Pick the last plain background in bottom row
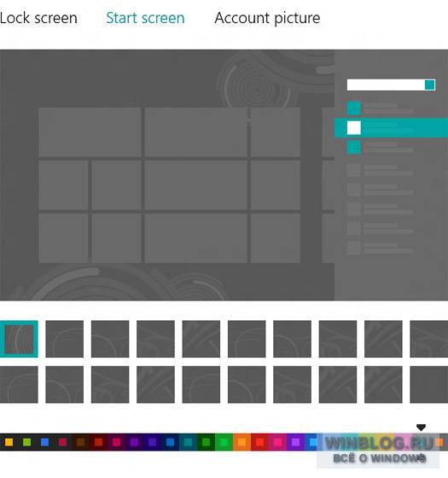This screenshot has width=448, height=478. pos(428,384)
